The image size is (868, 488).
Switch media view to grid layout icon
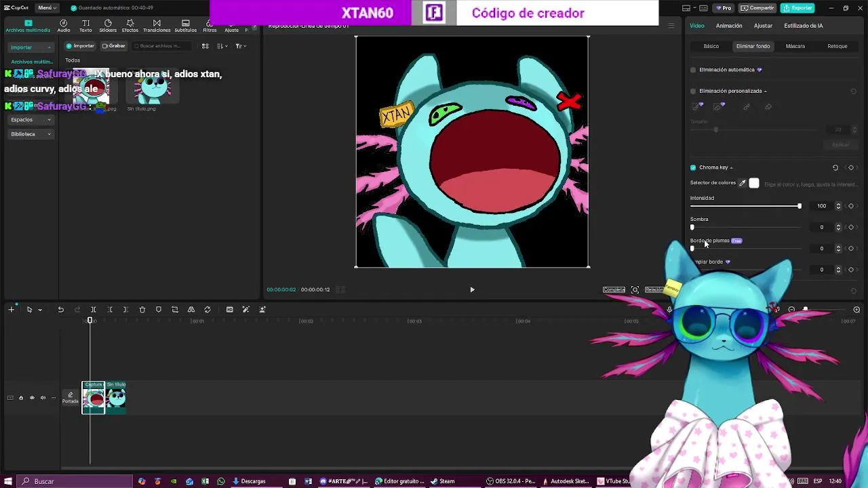tap(205, 46)
